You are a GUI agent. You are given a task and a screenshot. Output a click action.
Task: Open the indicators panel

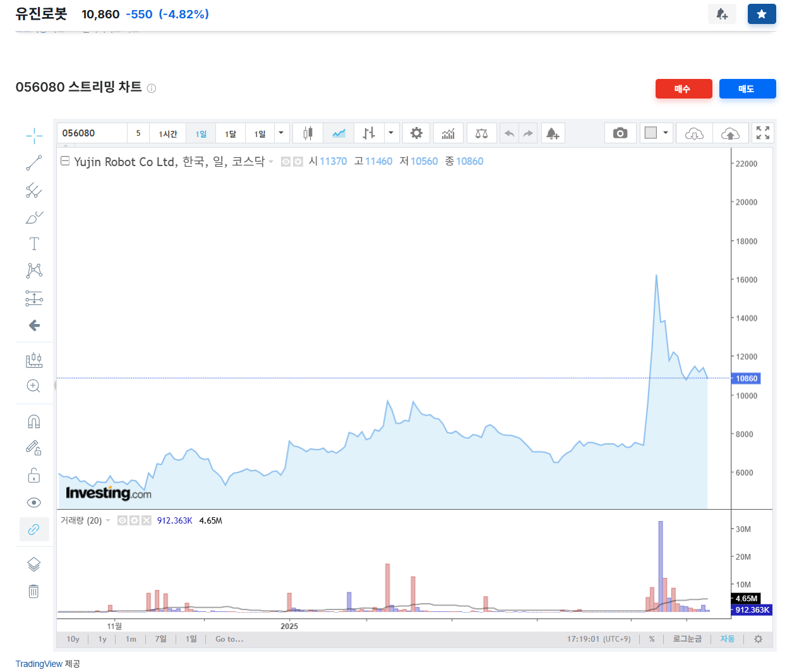pyautogui.click(x=448, y=133)
